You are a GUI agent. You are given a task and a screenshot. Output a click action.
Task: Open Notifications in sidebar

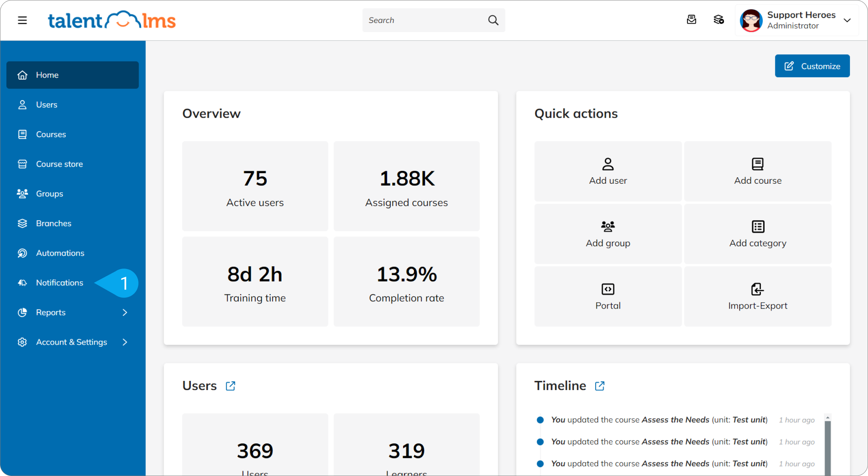[x=72, y=283]
